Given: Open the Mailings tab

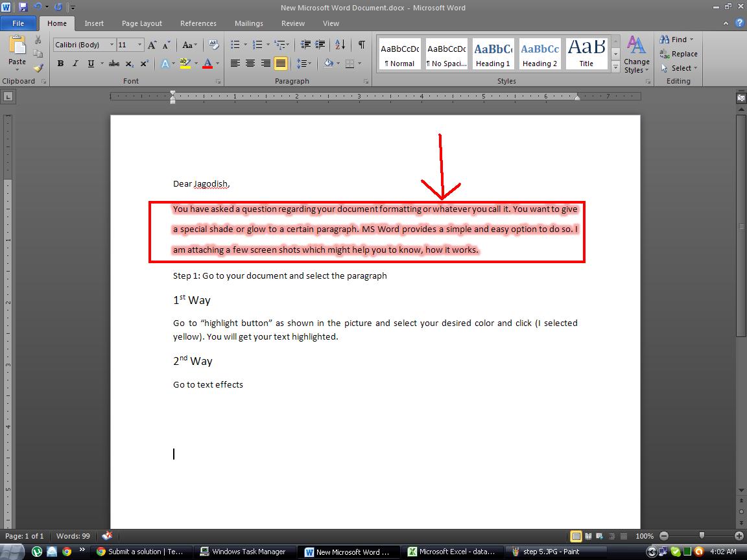Looking at the screenshot, I should pyautogui.click(x=249, y=23).
